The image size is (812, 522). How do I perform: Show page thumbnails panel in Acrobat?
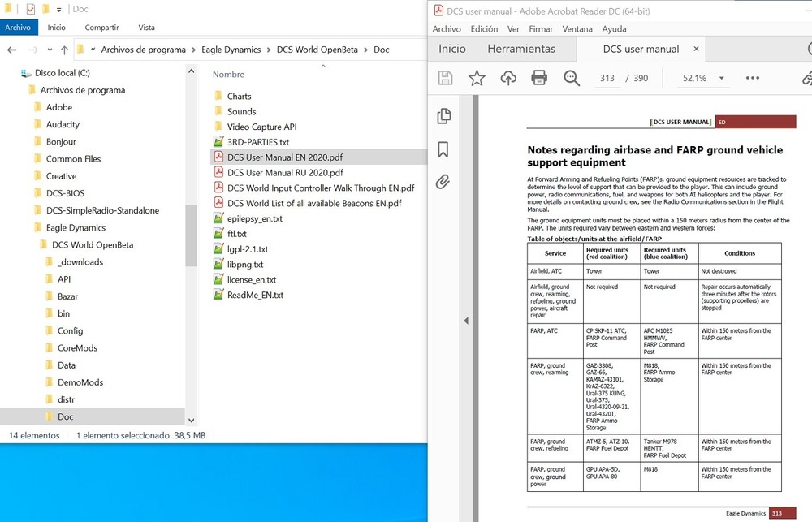coord(444,116)
